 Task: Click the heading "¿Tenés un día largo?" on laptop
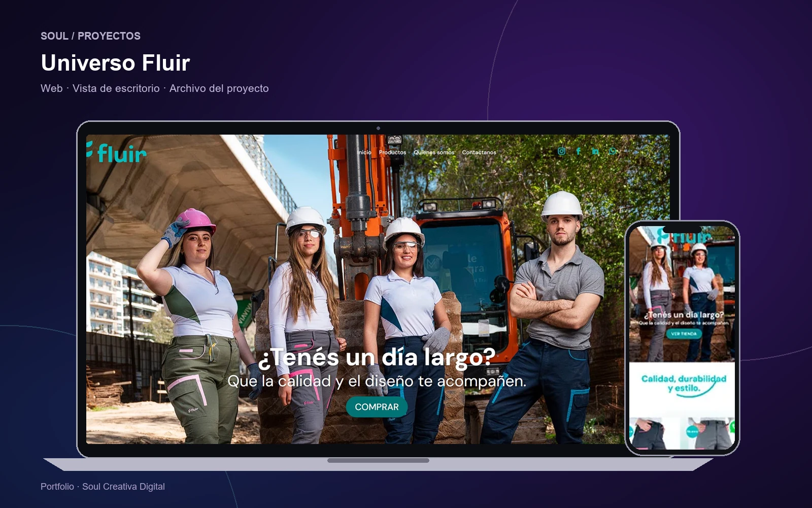(377, 357)
